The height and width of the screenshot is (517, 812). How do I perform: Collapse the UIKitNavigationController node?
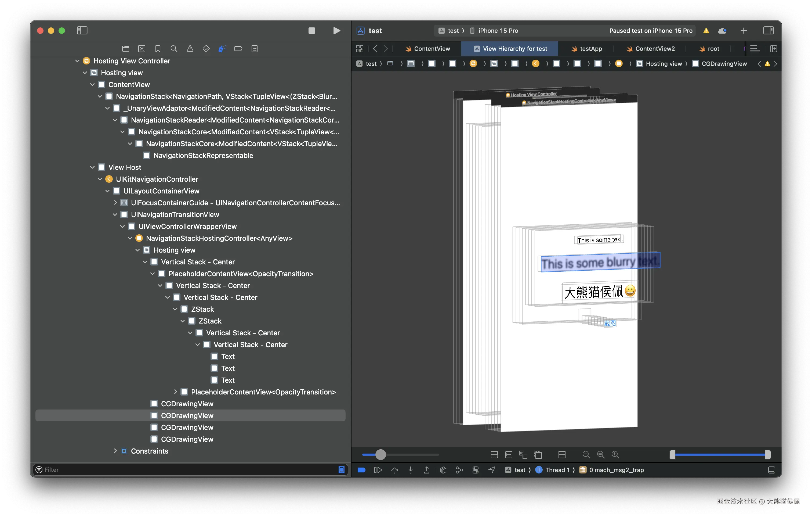100,179
